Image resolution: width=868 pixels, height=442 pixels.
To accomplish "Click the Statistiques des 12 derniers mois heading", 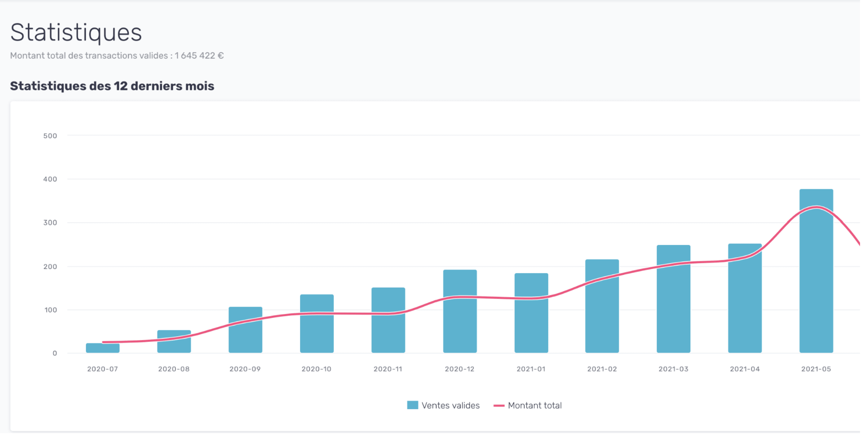I will [x=112, y=86].
